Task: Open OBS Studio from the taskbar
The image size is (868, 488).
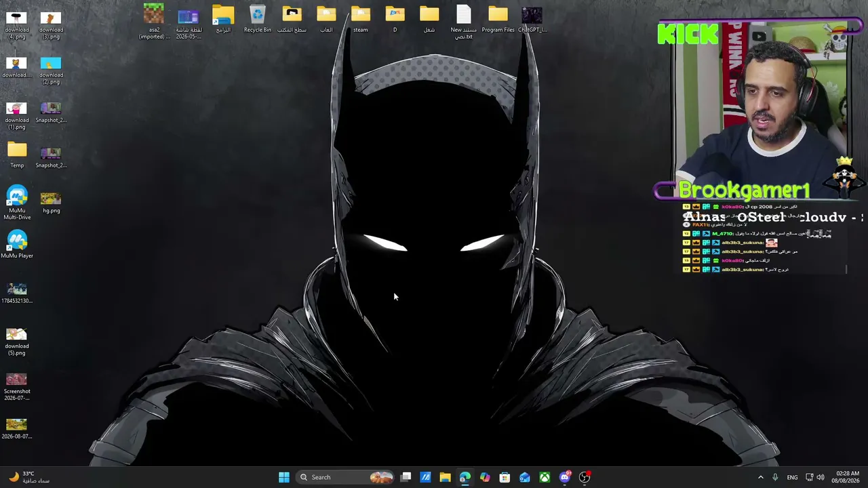Action: coord(585,477)
